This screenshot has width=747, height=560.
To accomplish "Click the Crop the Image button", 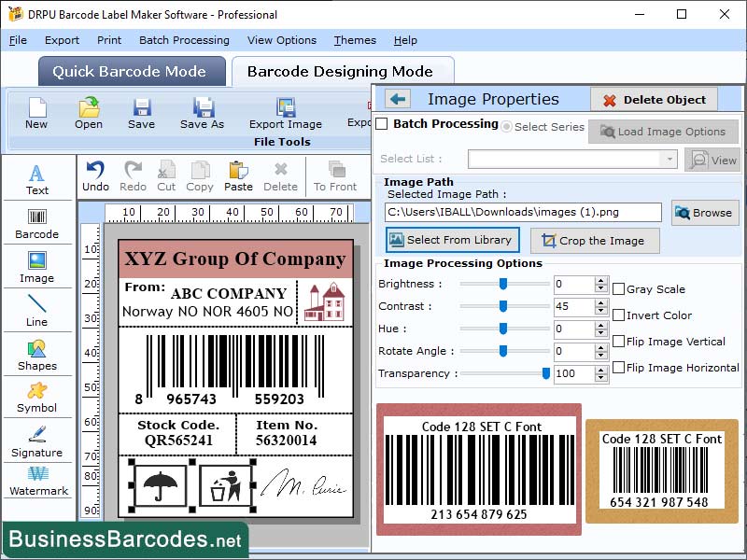I will click(594, 240).
